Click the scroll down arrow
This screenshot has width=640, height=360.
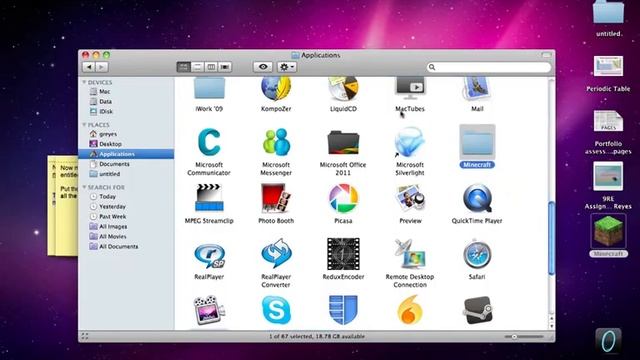pyautogui.click(x=551, y=326)
